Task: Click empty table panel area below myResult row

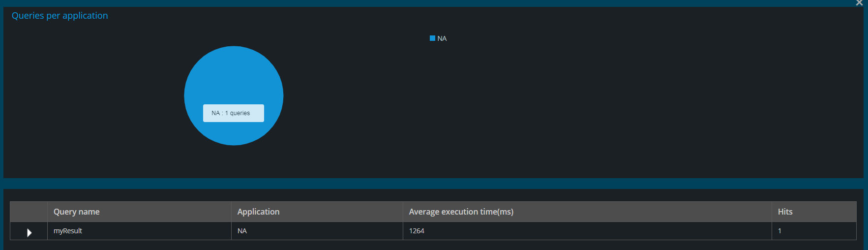Action: [433, 245]
